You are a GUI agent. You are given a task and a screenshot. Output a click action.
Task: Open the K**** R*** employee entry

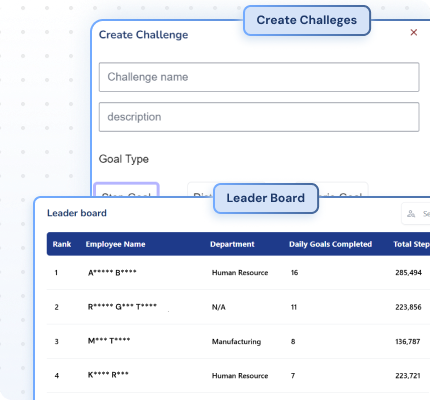tap(108, 375)
